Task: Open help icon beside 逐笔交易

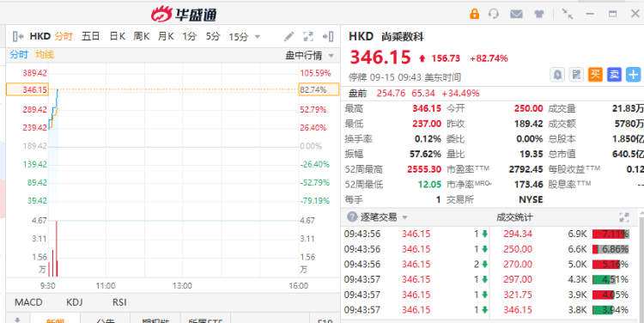Action: (352, 217)
